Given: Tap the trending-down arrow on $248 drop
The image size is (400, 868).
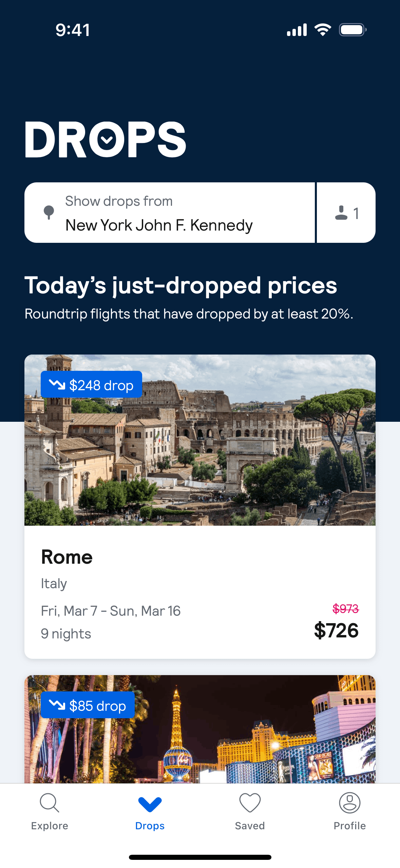Looking at the screenshot, I should pos(57,385).
